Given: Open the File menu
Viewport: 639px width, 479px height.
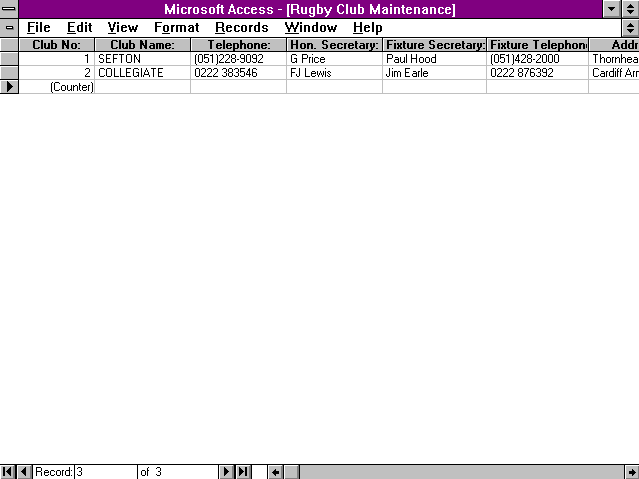Looking at the screenshot, I should 39,28.
